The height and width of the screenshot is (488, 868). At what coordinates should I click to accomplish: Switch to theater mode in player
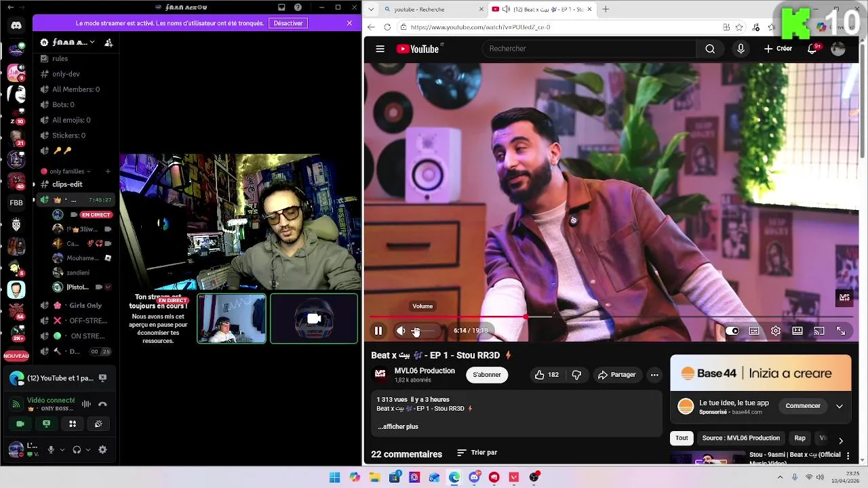797,331
